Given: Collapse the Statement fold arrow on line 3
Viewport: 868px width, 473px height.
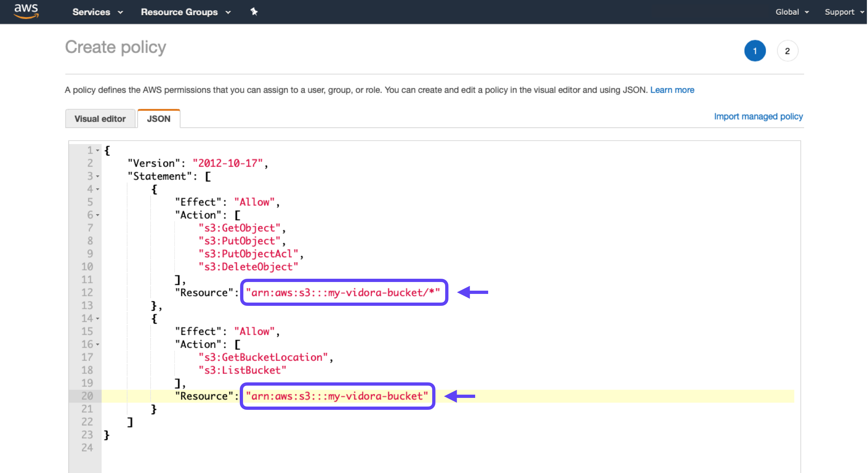Looking at the screenshot, I should click(98, 177).
